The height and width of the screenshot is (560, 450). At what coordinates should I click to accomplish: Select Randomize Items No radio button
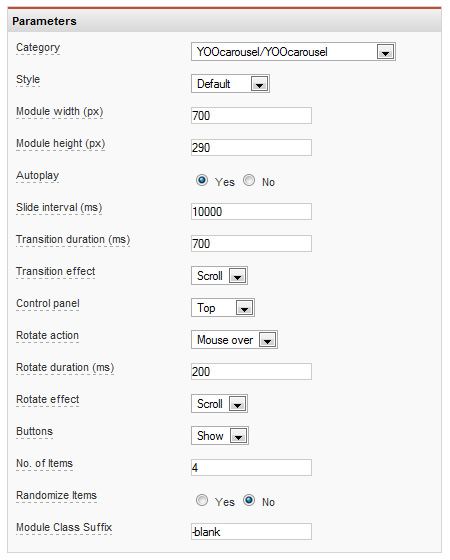(249, 500)
